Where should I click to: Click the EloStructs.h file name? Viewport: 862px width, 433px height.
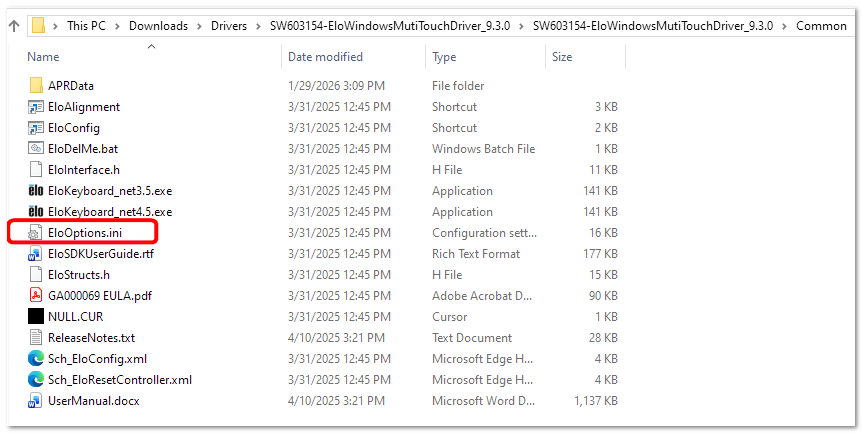[79, 274]
